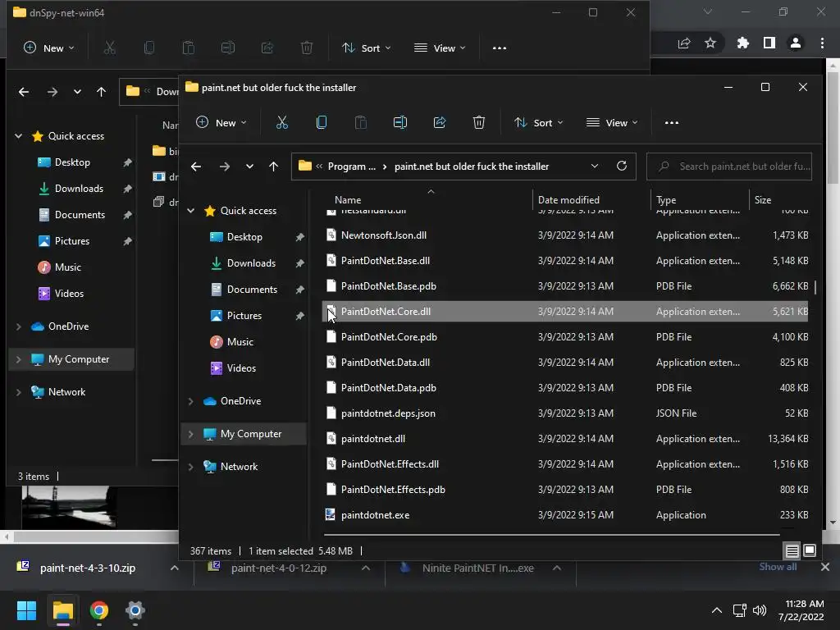Select Pictures in dnSpy window sidebar
840x630 pixels.
click(x=72, y=241)
